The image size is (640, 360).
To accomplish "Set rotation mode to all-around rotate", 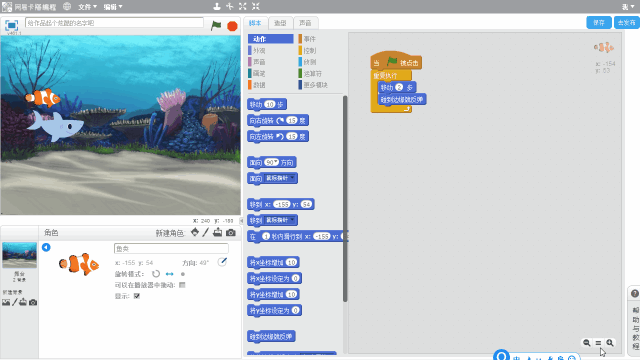I will [x=156, y=274].
